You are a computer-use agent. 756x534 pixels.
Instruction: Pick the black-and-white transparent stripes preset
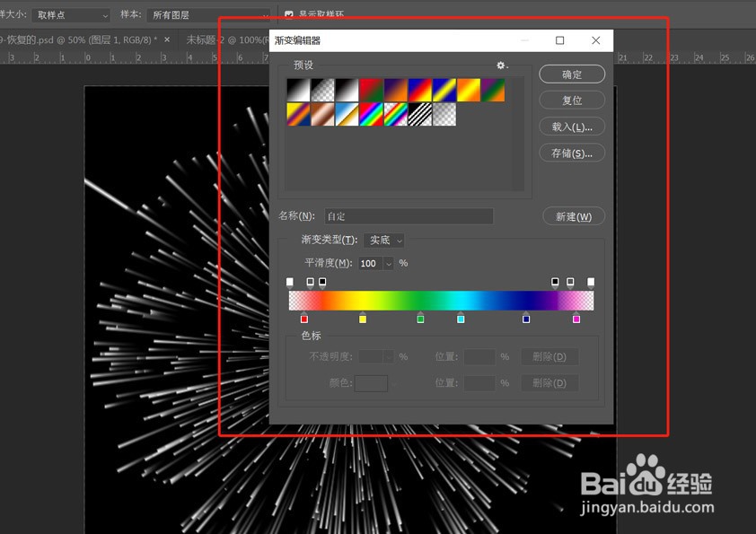pos(420,114)
